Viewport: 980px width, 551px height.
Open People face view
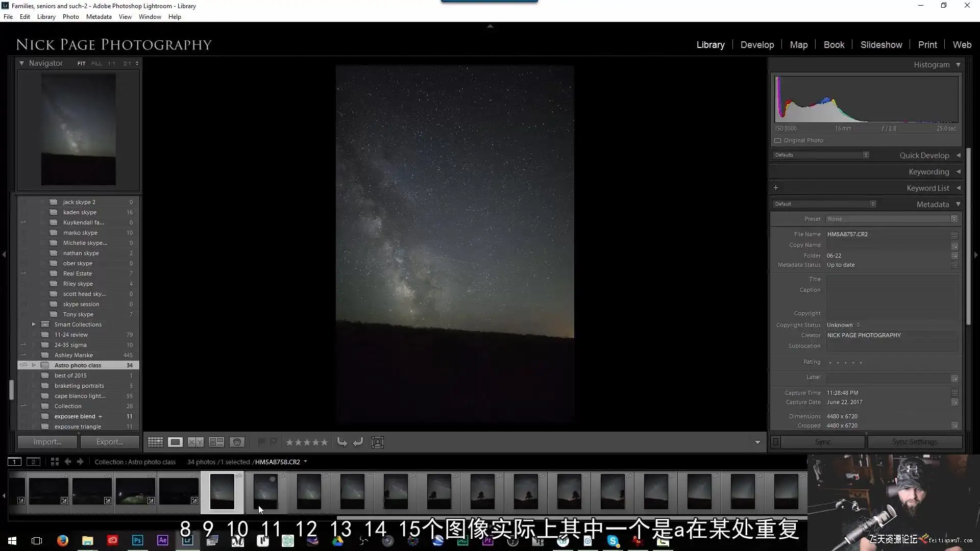[237, 442]
